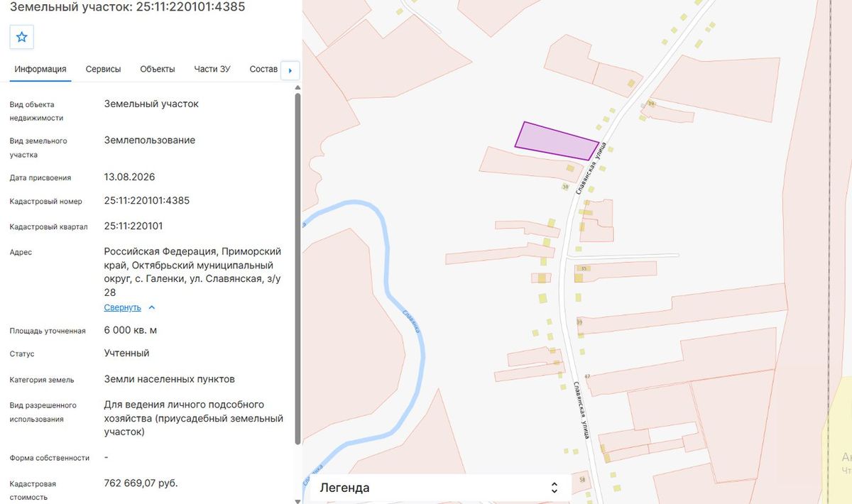Select the Части ЗУ tab

point(212,70)
